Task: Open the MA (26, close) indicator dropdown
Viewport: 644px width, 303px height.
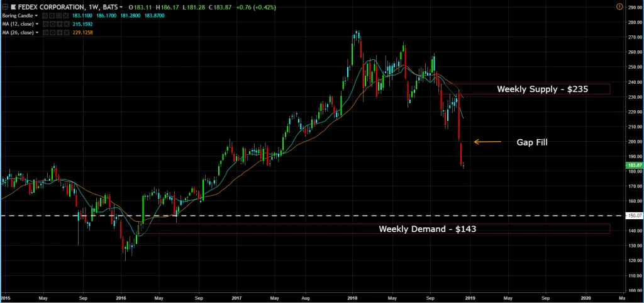Action: pyautogui.click(x=37, y=32)
